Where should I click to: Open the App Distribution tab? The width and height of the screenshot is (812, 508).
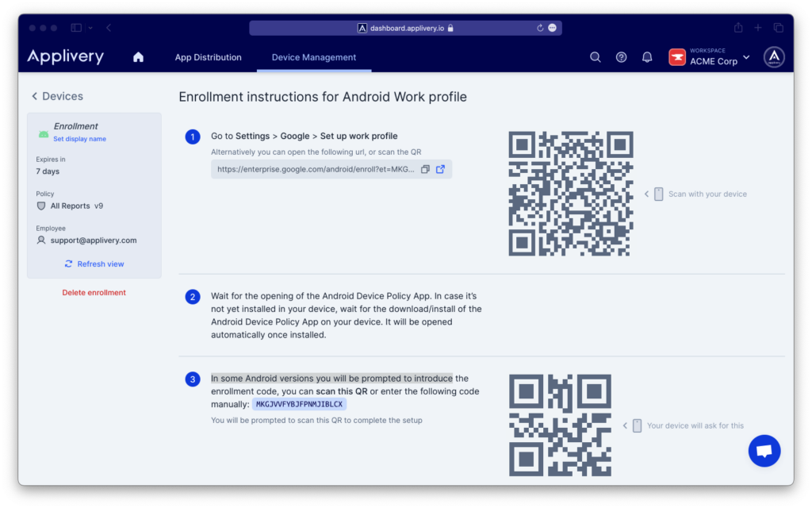point(209,57)
